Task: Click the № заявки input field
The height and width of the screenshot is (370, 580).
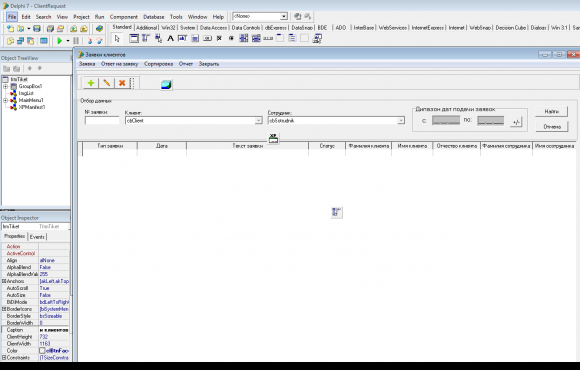Action: coord(102,120)
